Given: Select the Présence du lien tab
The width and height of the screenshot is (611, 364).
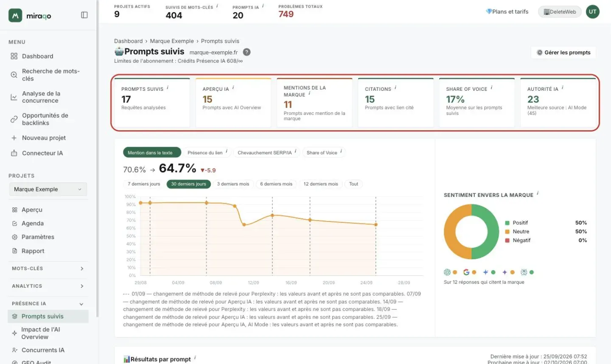Looking at the screenshot, I should [x=207, y=153].
